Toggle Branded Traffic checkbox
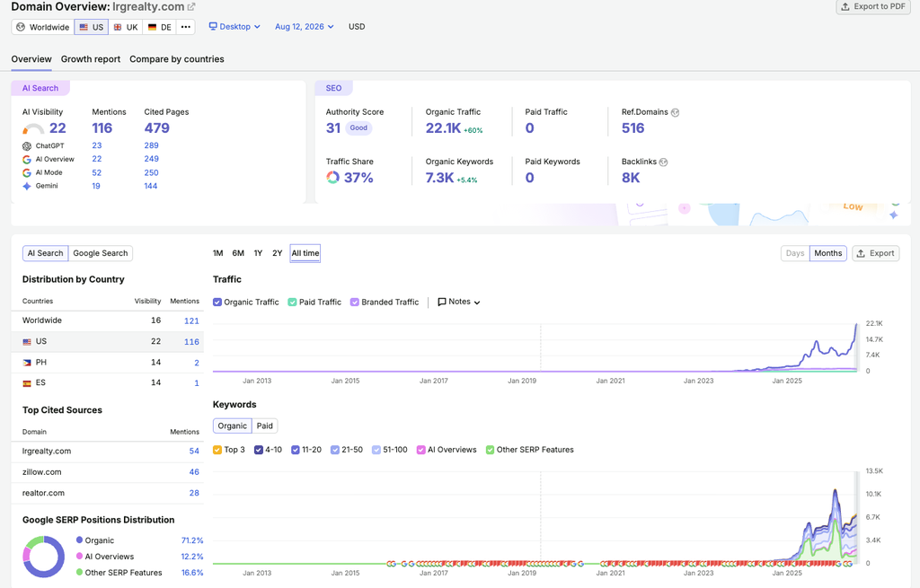This screenshot has height=588, width=920. (354, 302)
